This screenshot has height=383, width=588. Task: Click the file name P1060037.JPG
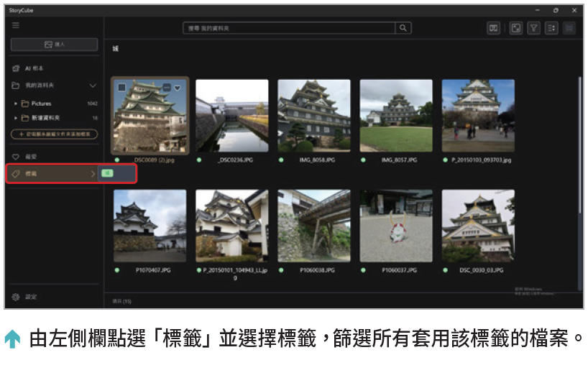[400, 270]
